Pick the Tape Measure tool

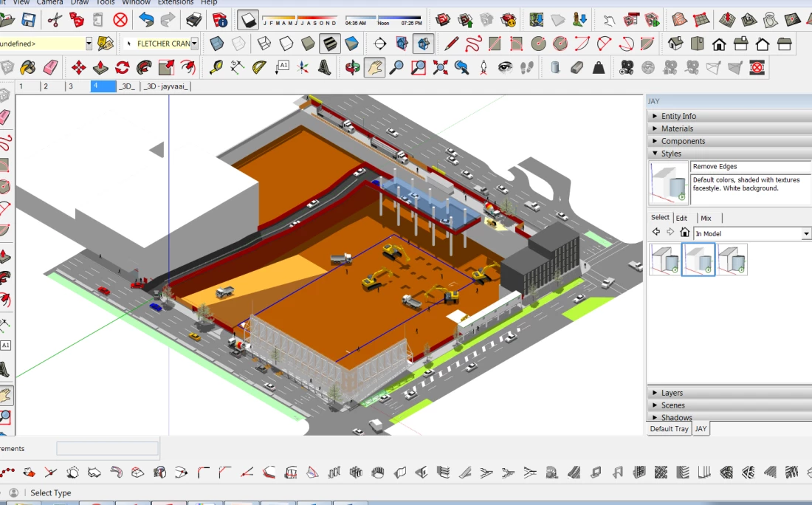(216, 68)
